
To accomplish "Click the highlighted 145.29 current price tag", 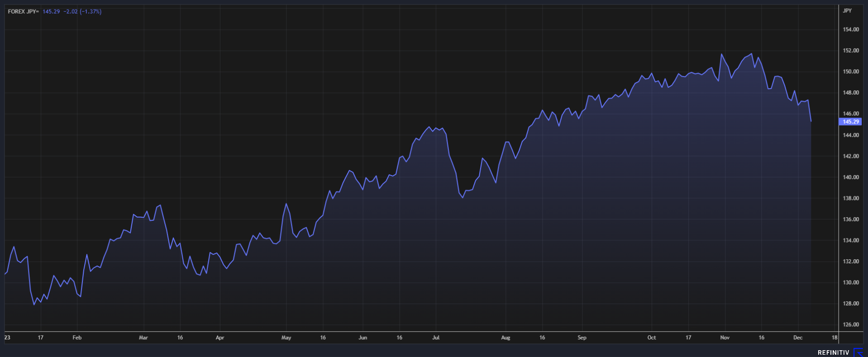I will (850, 122).
